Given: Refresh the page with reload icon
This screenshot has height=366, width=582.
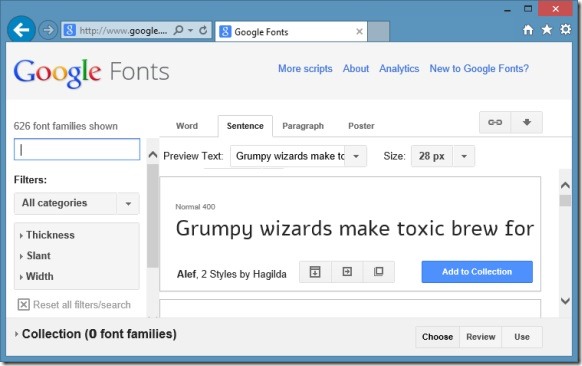Looking at the screenshot, I should 203,30.
